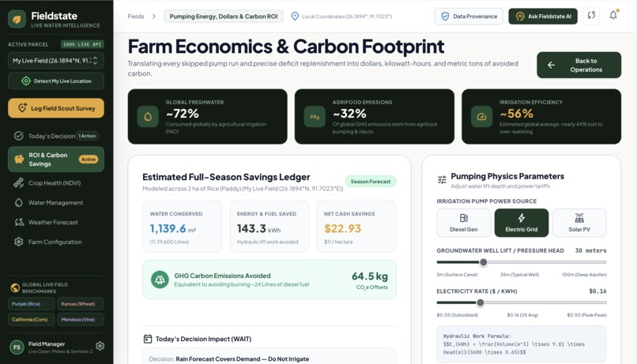The width and height of the screenshot is (637, 364).
Task: Click Ask Fieldstate AI button
Action: [x=543, y=17]
